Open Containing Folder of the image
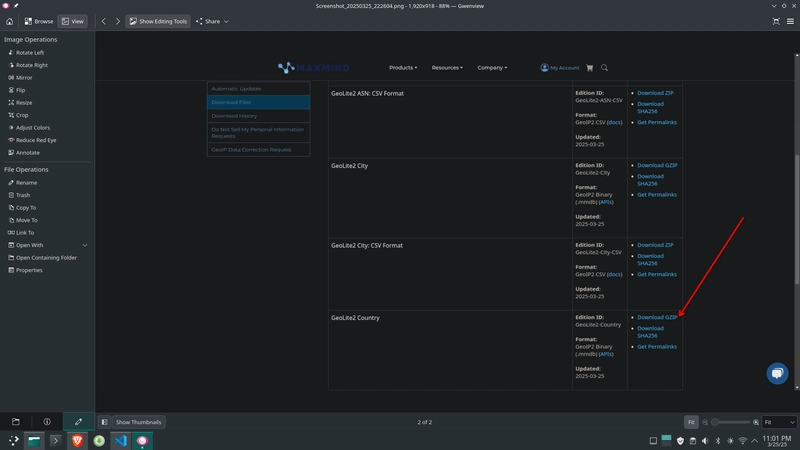Image resolution: width=800 pixels, height=450 pixels. coord(42,258)
